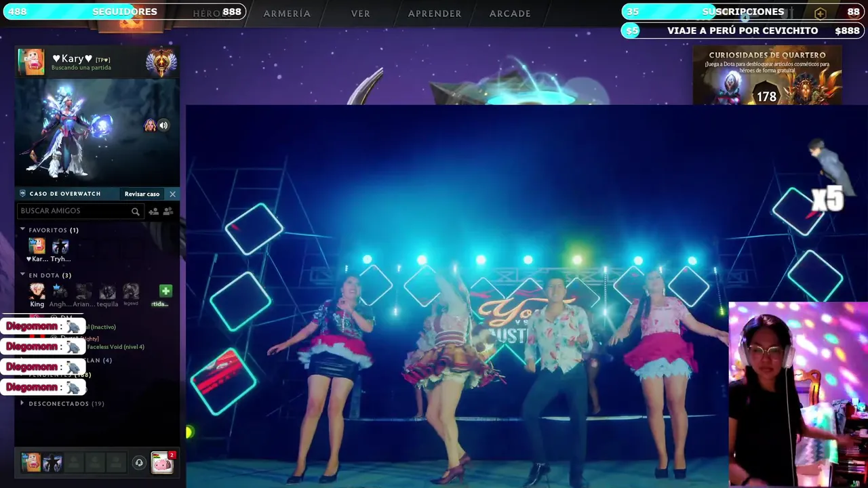Image resolution: width=868 pixels, height=488 pixels.
Task: Open Curiosidades de Quartero banner
Action: click(767, 75)
